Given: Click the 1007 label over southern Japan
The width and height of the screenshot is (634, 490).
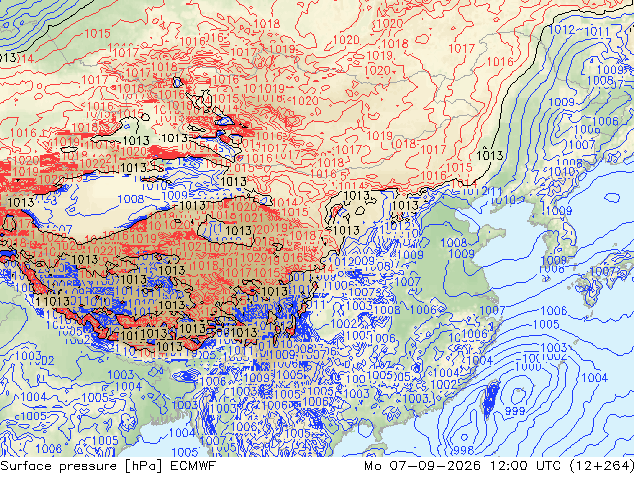Looking at the screenshot, I should [x=603, y=272].
